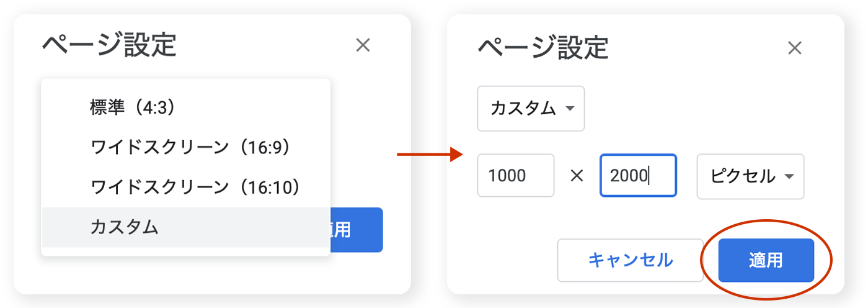Click the circled 適用 button

point(766,260)
